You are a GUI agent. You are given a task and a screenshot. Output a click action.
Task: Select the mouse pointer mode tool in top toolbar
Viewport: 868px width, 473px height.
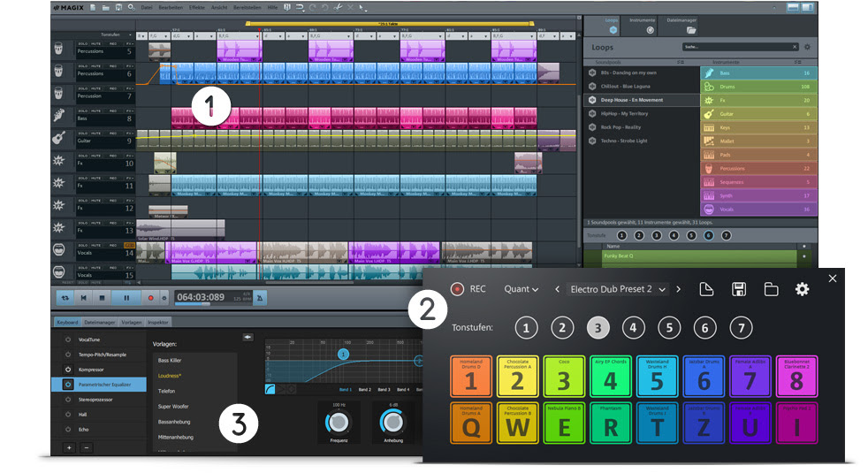362,8
